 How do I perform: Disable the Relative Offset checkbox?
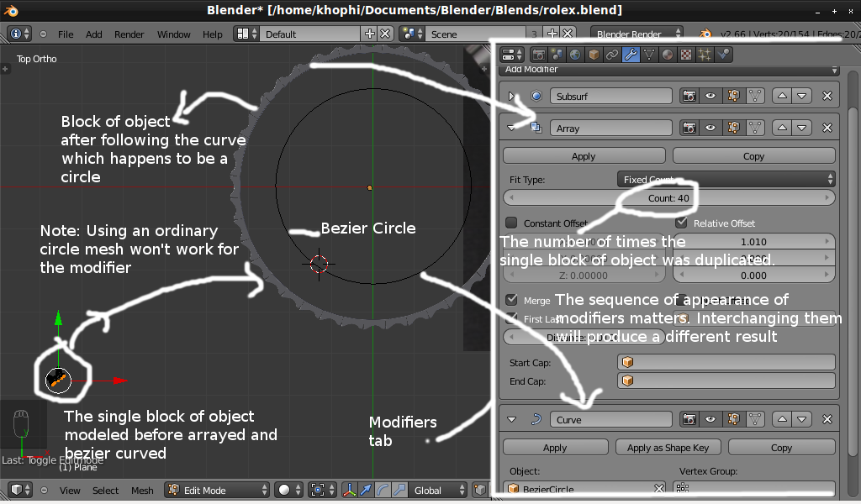click(681, 223)
